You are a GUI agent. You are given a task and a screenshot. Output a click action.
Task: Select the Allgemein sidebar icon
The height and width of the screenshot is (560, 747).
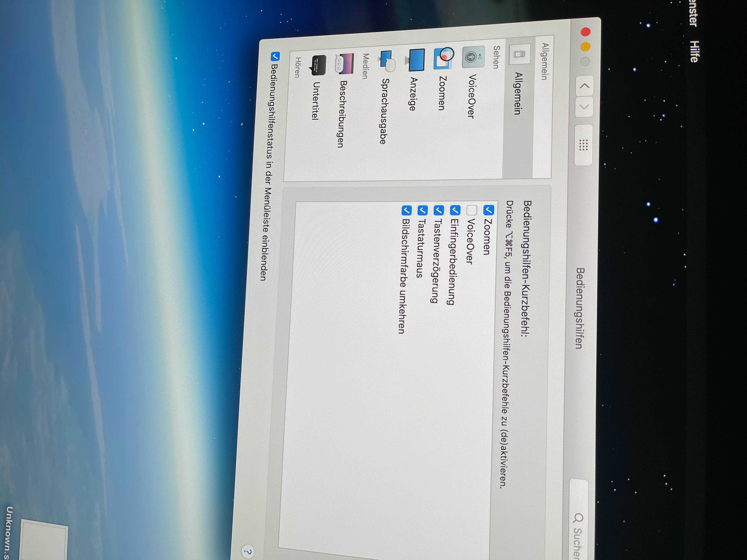point(519,54)
